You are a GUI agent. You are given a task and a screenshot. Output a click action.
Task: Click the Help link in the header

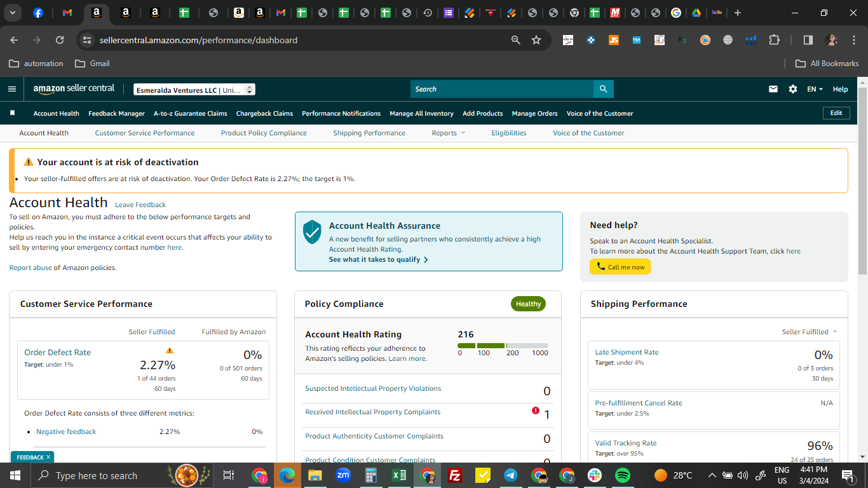(x=840, y=89)
